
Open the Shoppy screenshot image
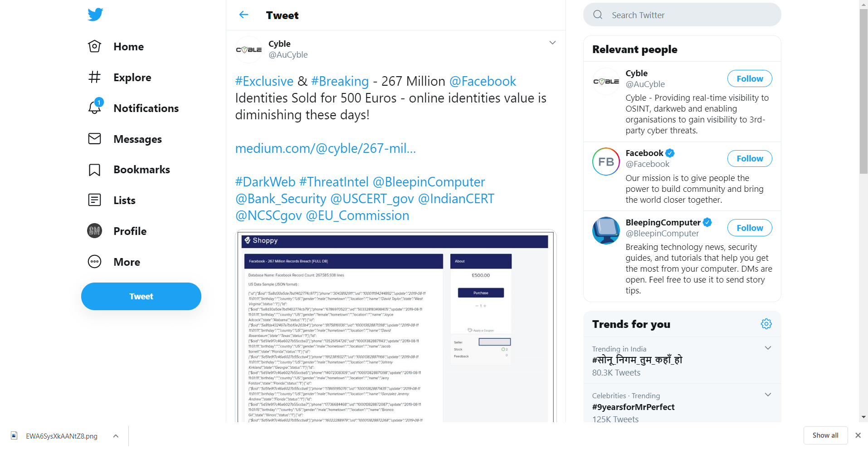395,327
